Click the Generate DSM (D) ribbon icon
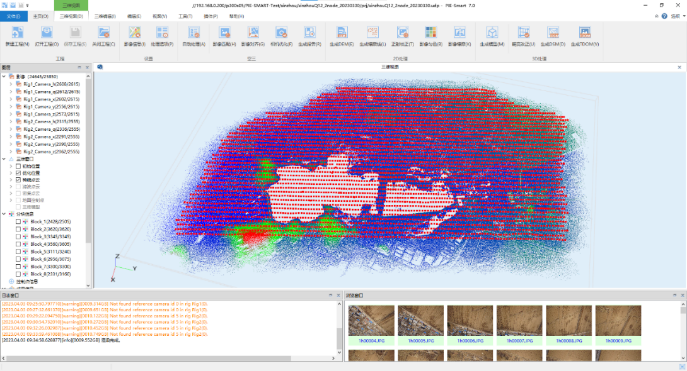Image resolution: width=687 pixels, height=371 pixels. (x=553, y=32)
